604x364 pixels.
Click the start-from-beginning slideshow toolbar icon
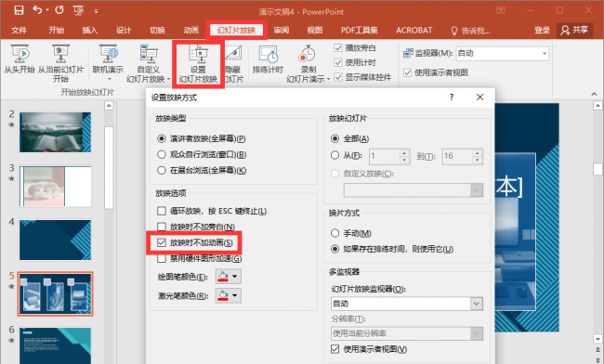click(x=78, y=10)
